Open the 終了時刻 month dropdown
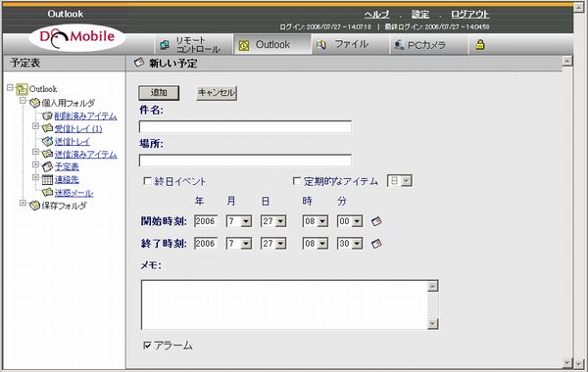 click(x=239, y=244)
